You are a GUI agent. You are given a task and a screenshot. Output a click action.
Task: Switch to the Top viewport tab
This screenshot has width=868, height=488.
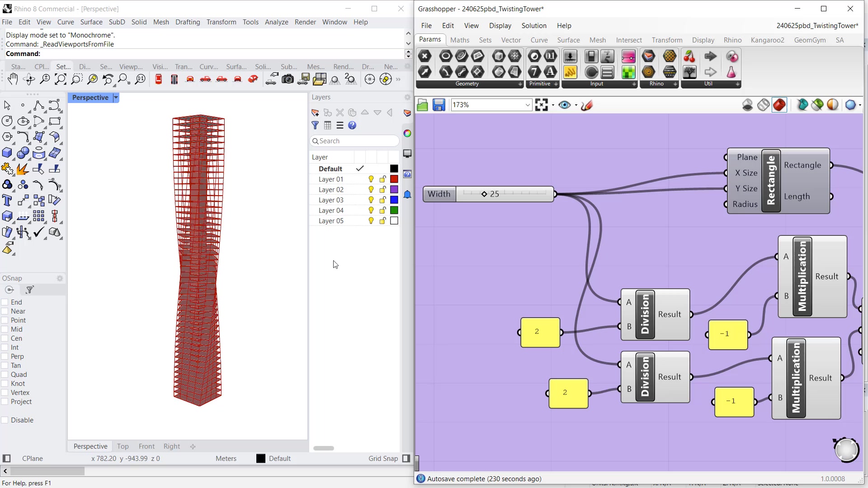[123, 446]
